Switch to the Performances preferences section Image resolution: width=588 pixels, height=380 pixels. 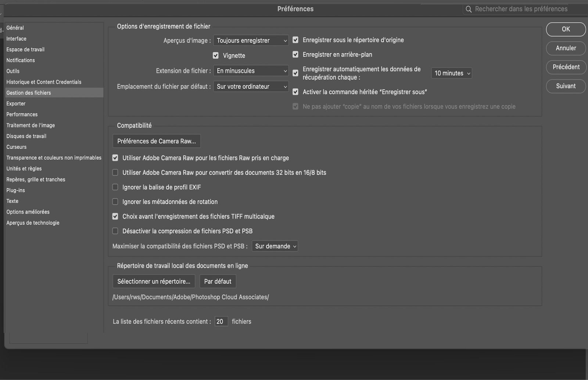22,114
